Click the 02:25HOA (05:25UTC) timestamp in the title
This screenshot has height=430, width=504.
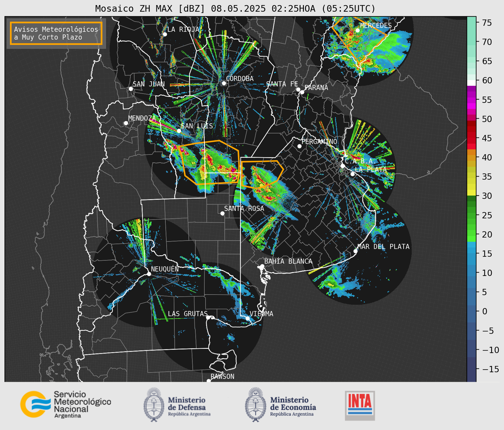[x=323, y=8]
